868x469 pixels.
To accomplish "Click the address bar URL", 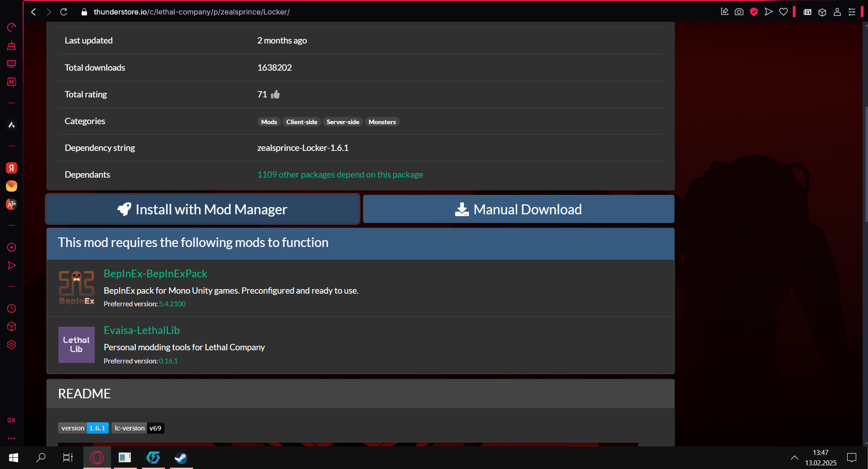I will tap(192, 12).
